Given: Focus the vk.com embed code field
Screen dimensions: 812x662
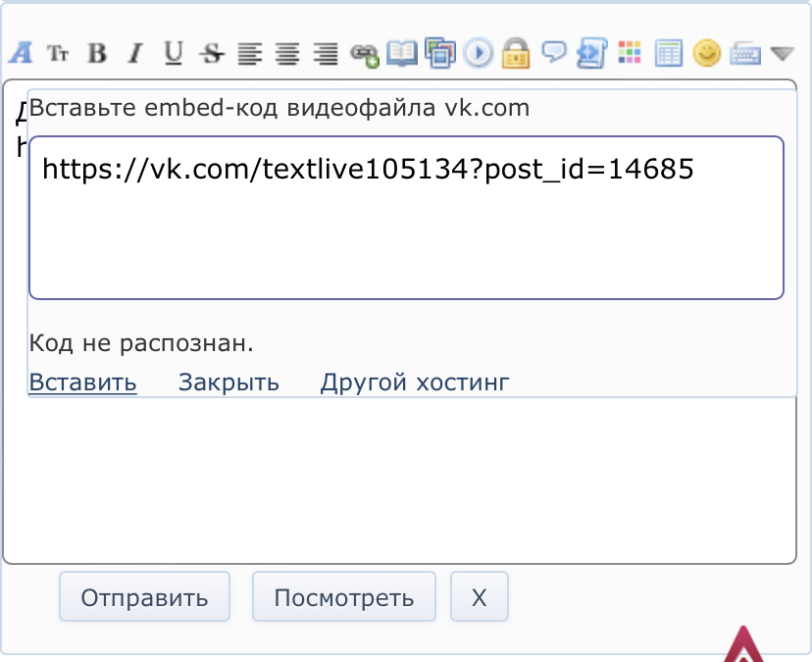Looking at the screenshot, I should click(x=407, y=218).
